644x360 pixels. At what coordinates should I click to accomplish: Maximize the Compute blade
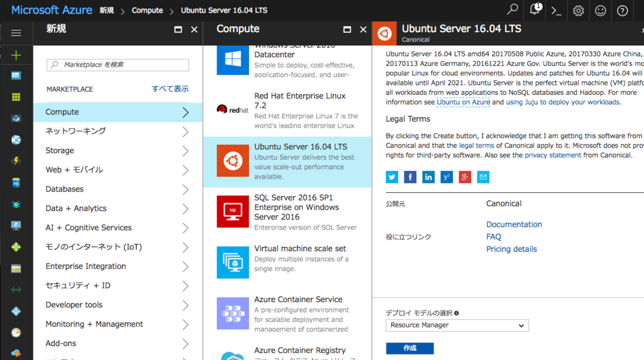(347, 30)
